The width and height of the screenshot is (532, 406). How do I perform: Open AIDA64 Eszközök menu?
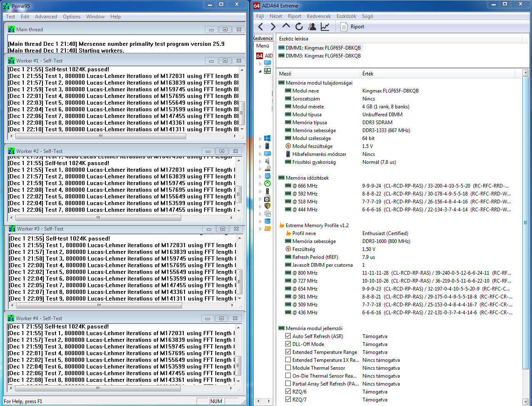coord(346,16)
